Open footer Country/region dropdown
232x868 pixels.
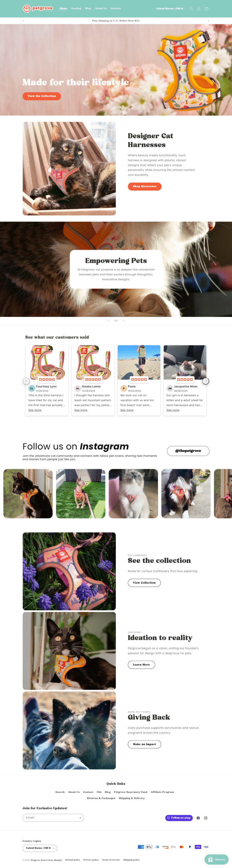coord(40,848)
